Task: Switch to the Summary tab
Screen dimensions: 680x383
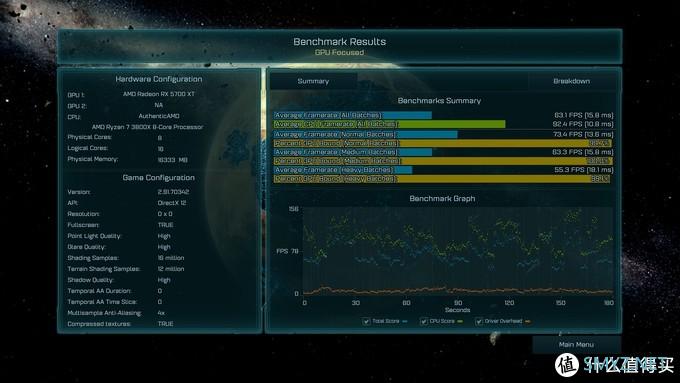Action: (x=313, y=81)
